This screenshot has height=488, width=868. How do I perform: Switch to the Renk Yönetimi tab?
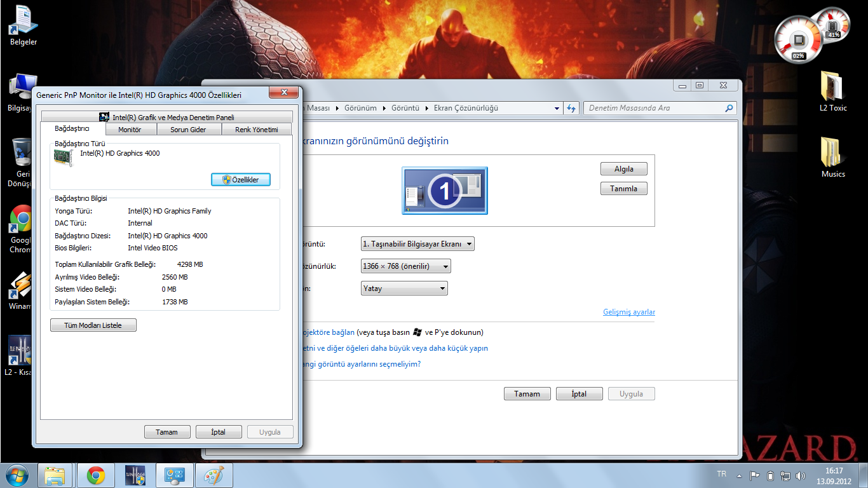coord(257,130)
